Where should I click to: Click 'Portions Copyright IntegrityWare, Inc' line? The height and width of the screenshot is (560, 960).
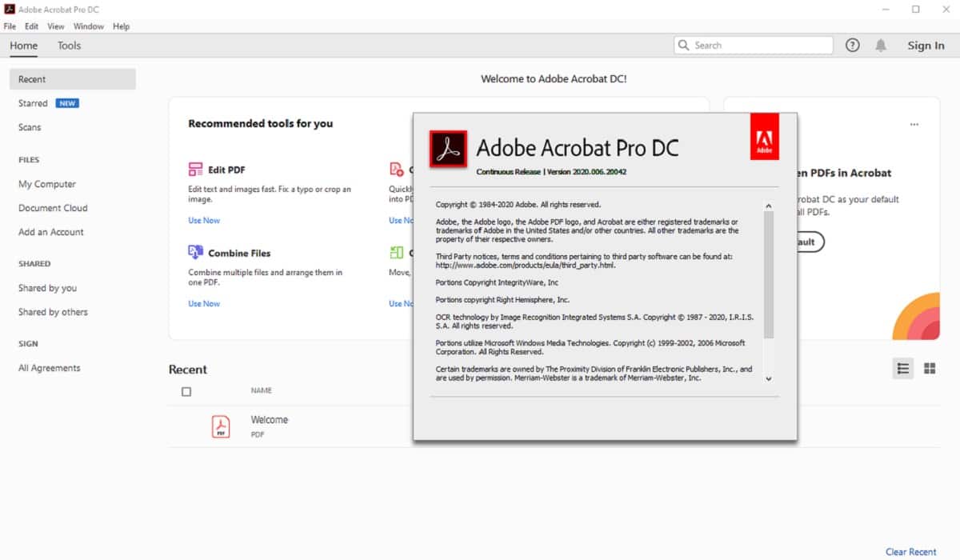pos(497,282)
